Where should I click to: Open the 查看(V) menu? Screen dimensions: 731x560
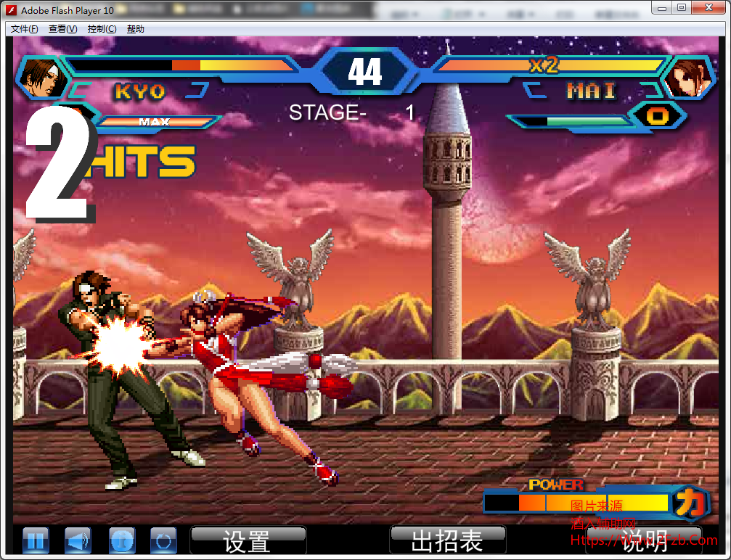(63, 29)
